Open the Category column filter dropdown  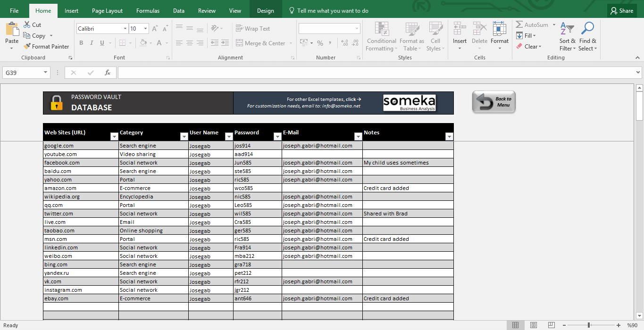pyautogui.click(x=184, y=136)
